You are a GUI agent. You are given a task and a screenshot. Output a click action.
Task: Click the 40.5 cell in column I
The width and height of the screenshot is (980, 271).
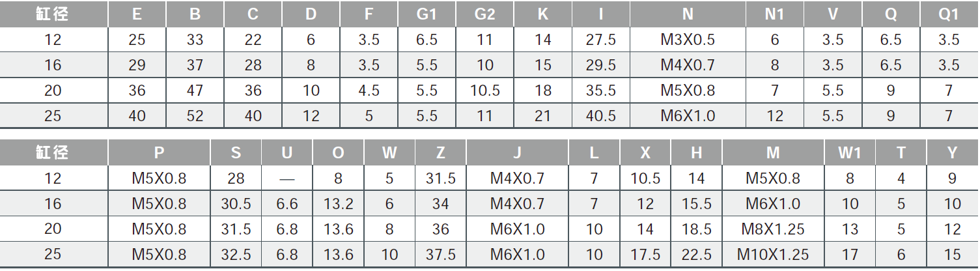click(x=601, y=116)
